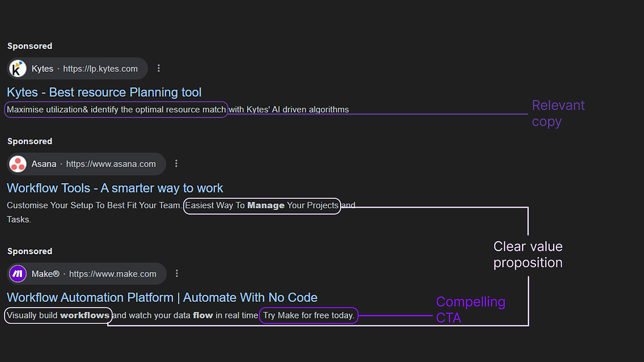
Task: Click the Sponsored label above Asana ad
Action: pos(30,142)
